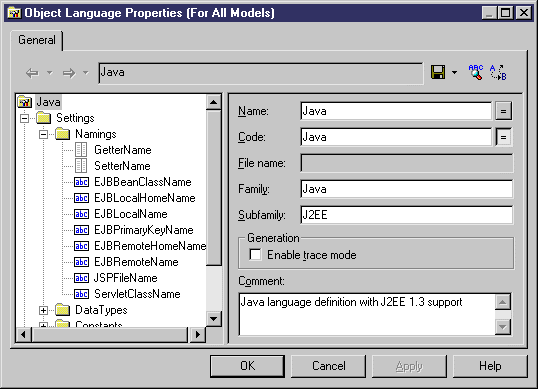The height and width of the screenshot is (389, 538).
Task: Click the SetterName template icon
Action: (x=81, y=166)
